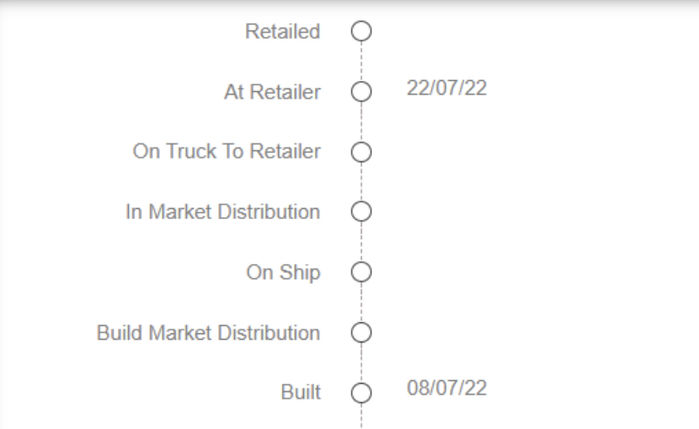
Task: Click the 08/07/22 date beside Built
Action: click(447, 388)
